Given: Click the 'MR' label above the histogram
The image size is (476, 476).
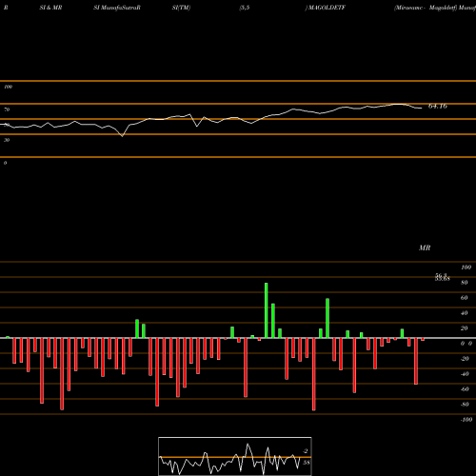Looking at the screenshot, I should tap(425, 248).
